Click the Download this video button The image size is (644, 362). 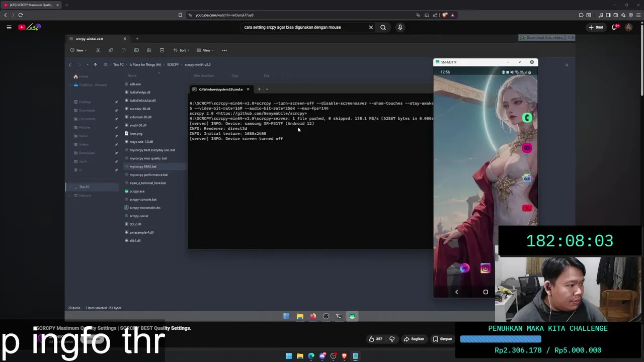point(542,38)
